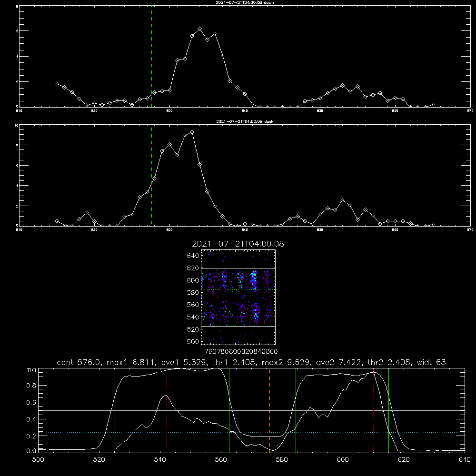The height and width of the screenshot is (476, 476).
Task: Click the 500 label on bottom plot x-axis
Action: pyautogui.click(x=38, y=460)
